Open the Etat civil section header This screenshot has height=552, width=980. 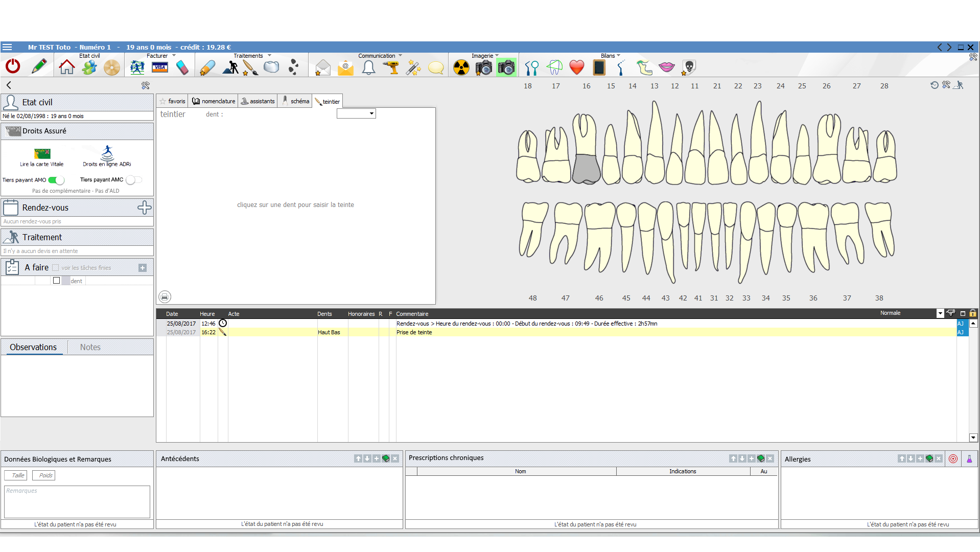point(77,102)
